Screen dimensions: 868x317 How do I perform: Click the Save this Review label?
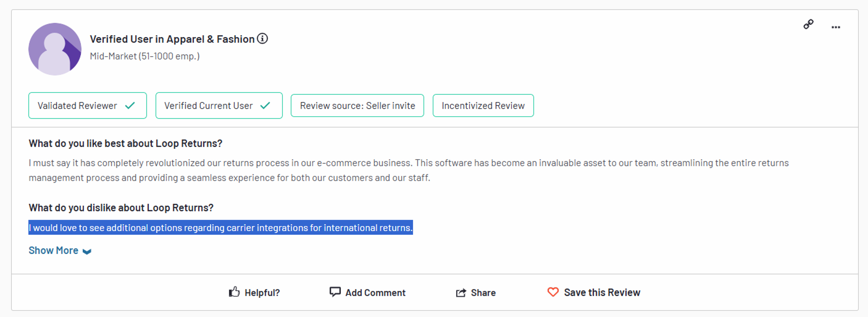click(x=602, y=292)
